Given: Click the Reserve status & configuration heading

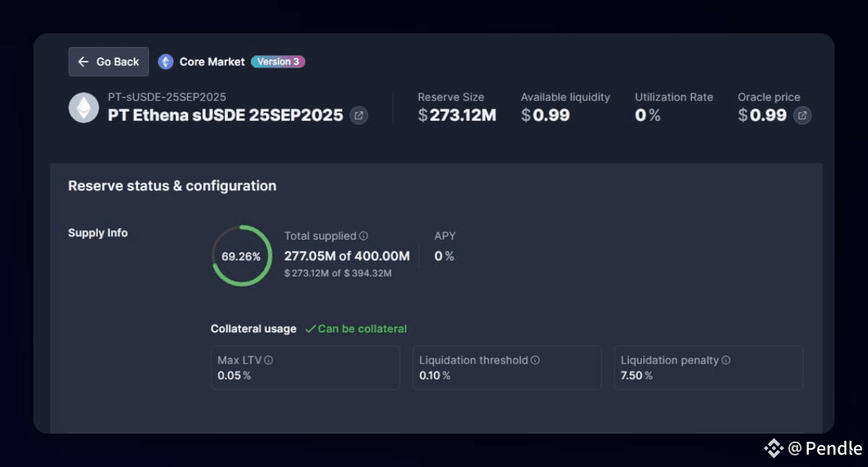Looking at the screenshot, I should tap(172, 186).
